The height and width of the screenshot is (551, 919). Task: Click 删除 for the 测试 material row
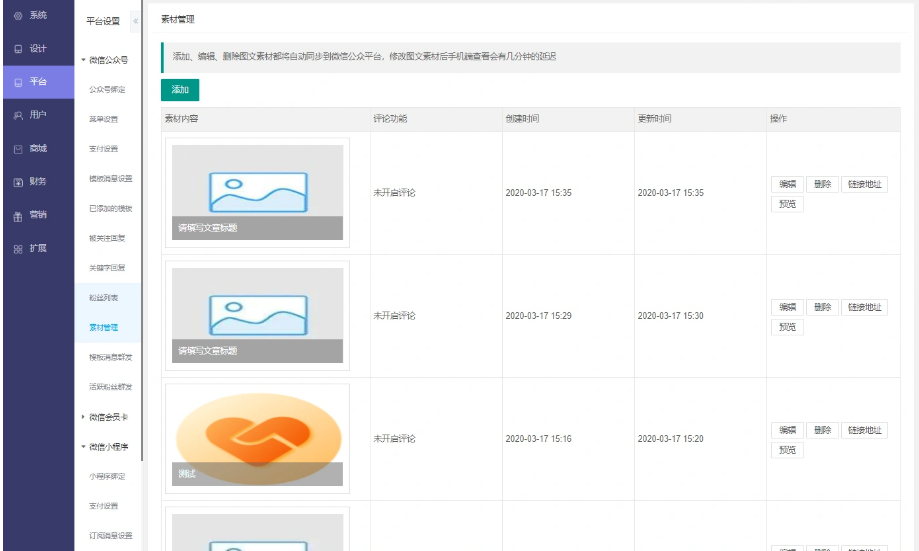[x=822, y=430]
